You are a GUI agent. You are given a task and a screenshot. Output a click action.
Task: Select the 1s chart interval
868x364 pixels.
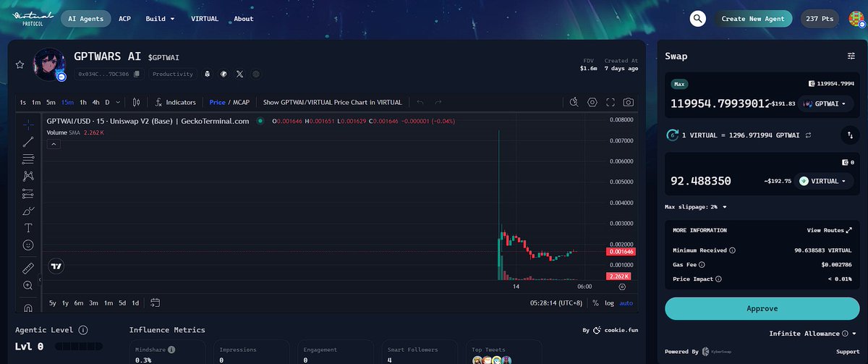point(23,102)
